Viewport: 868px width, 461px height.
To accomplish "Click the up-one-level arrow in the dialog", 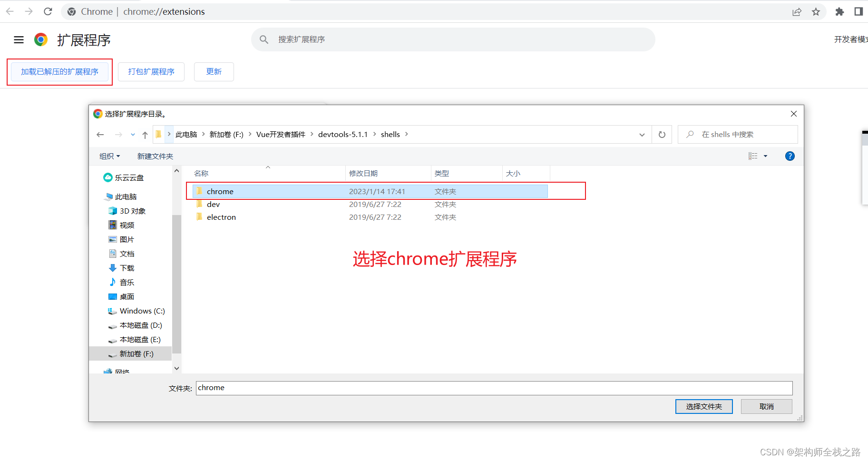I will (x=145, y=134).
